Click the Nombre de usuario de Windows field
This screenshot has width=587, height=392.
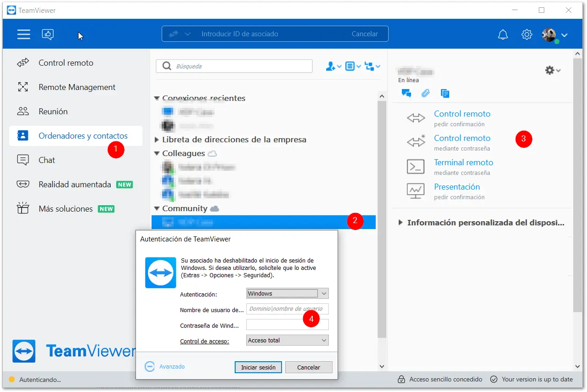tap(288, 309)
